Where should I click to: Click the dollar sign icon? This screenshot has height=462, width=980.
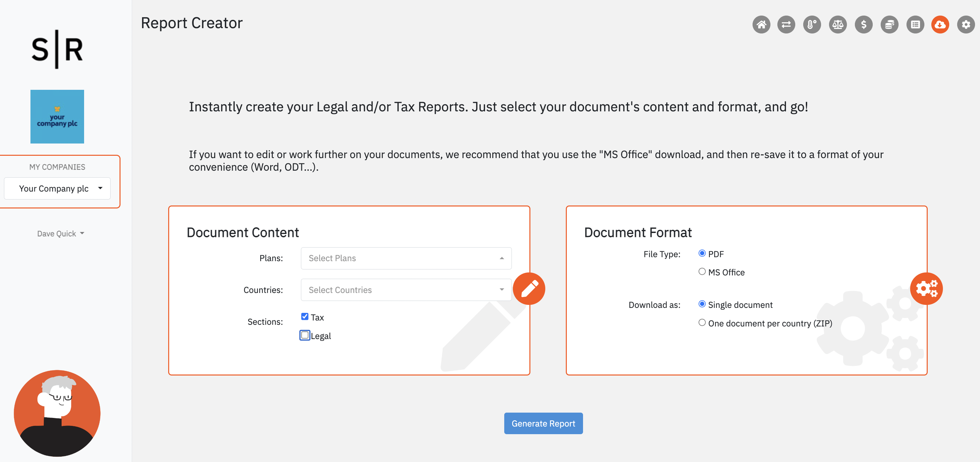click(x=863, y=25)
